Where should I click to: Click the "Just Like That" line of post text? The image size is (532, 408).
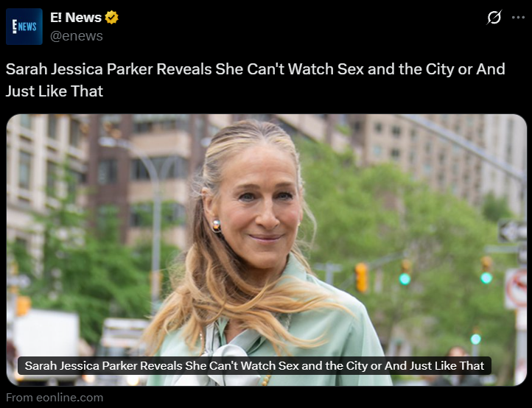coord(55,91)
